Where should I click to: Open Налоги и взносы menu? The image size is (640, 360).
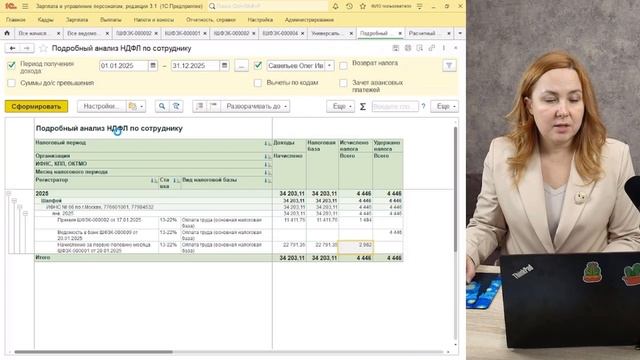153,20
